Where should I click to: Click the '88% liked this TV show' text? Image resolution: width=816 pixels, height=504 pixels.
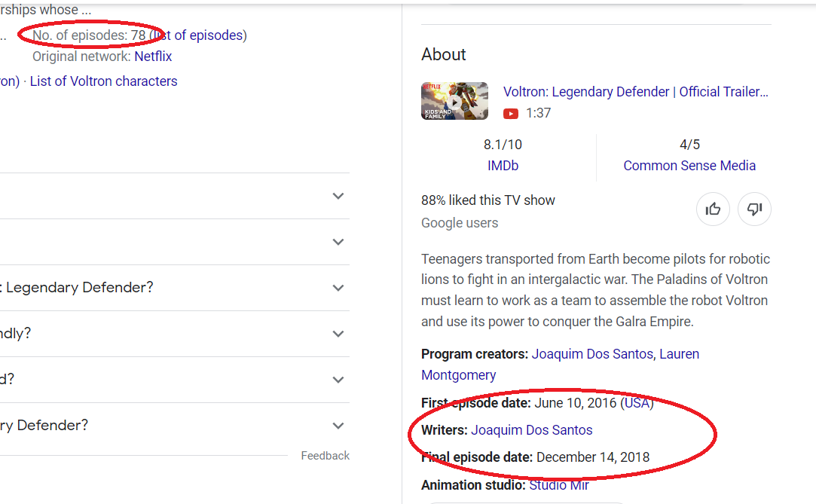(x=488, y=200)
